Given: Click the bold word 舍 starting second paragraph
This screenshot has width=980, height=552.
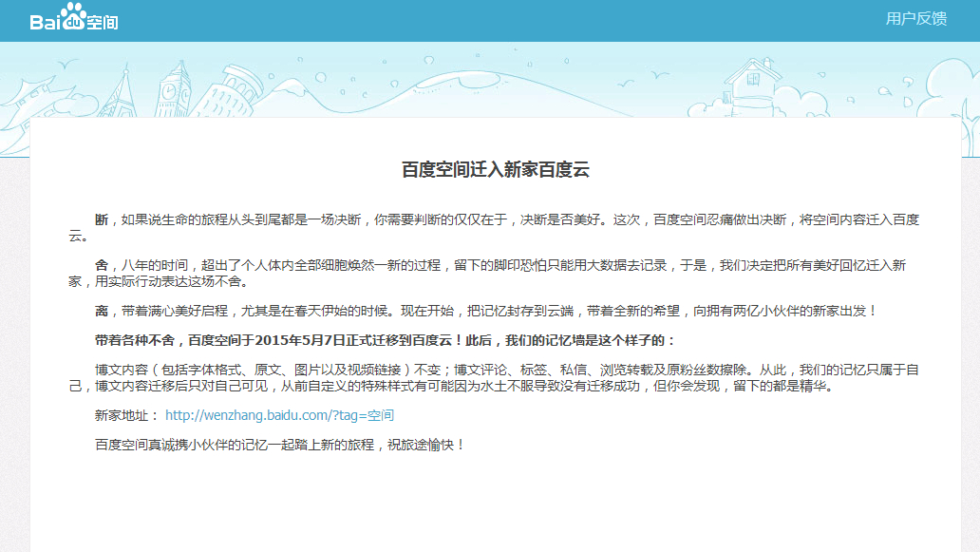Looking at the screenshot, I should point(102,265).
